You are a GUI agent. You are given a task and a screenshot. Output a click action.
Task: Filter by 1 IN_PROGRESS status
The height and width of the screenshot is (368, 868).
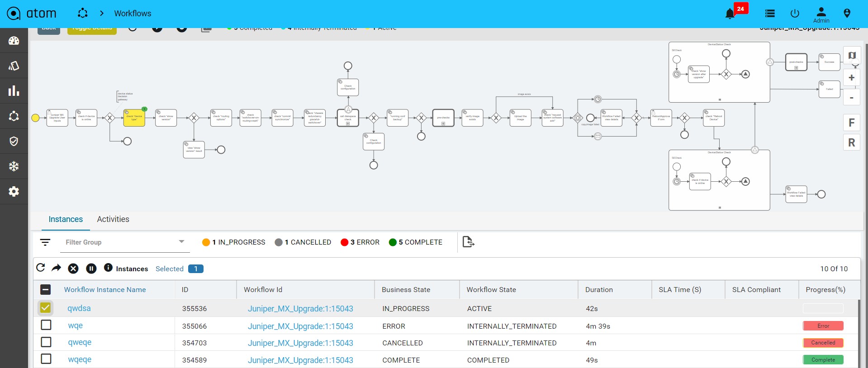pos(234,242)
